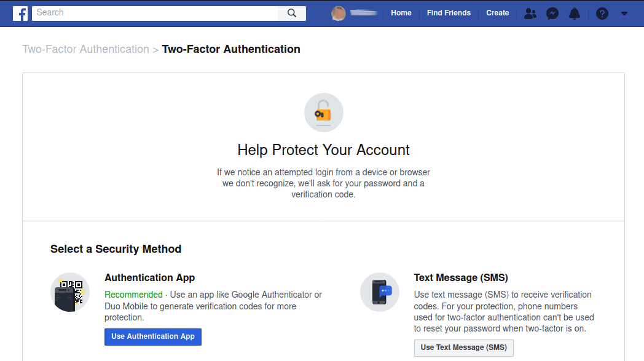Click the Text Message (SMS) heading
This screenshot has width=644, height=361.
(x=461, y=277)
